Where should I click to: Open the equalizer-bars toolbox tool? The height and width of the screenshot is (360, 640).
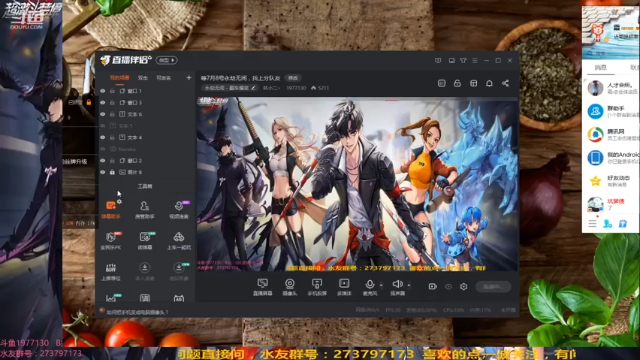click(x=111, y=271)
